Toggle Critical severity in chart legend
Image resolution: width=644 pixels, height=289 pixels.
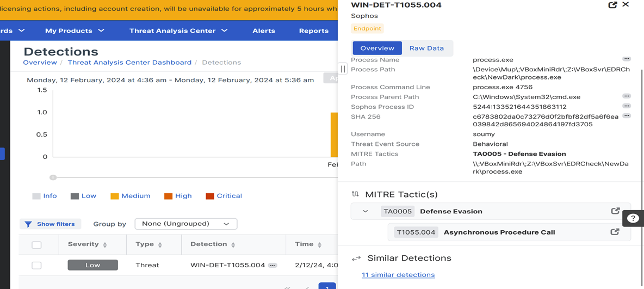pyautogui.click(x=224, y=196)
